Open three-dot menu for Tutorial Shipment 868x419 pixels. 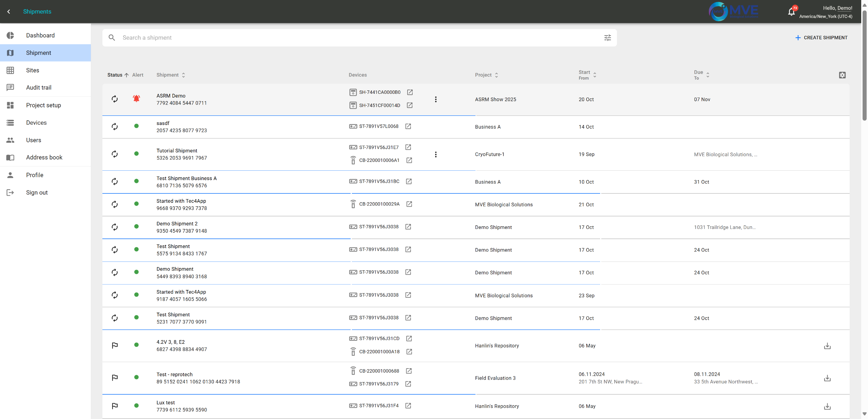[436, 154]
